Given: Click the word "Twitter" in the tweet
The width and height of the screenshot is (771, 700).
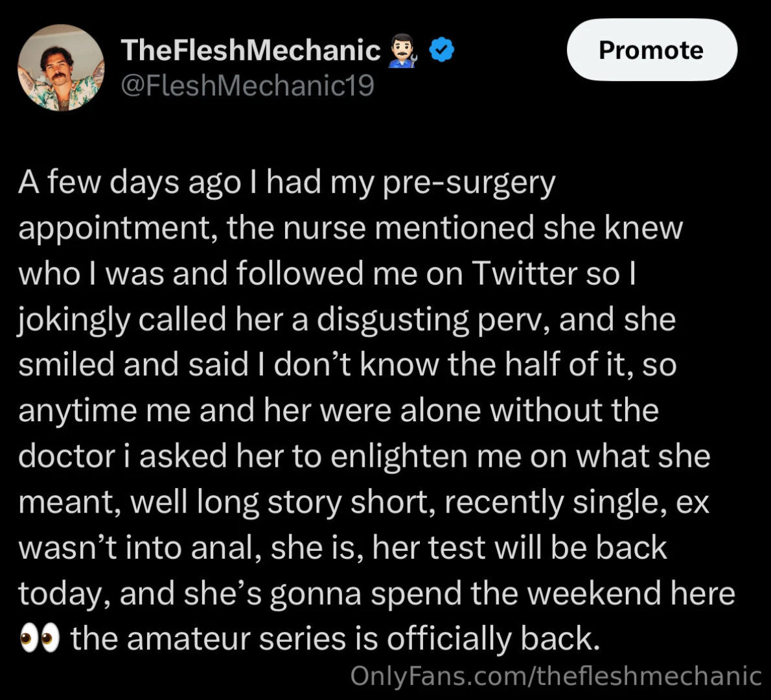Looking at the screenshot, I should point(524,274).
